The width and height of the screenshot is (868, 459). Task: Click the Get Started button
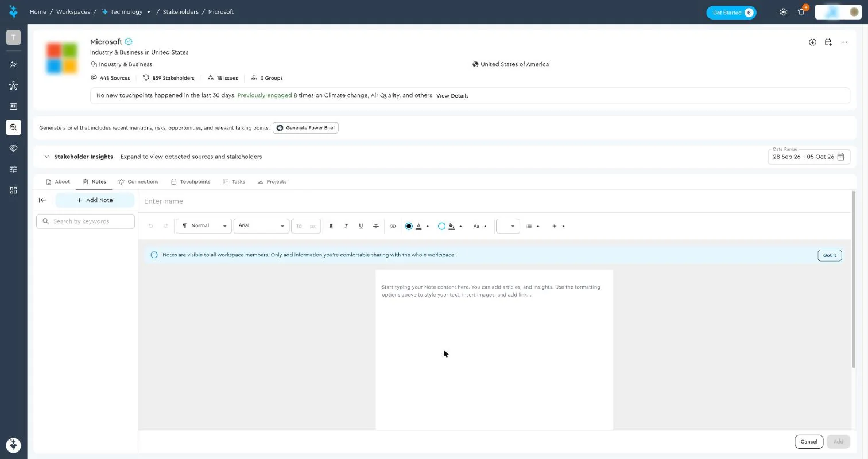[x=731, y=13]
